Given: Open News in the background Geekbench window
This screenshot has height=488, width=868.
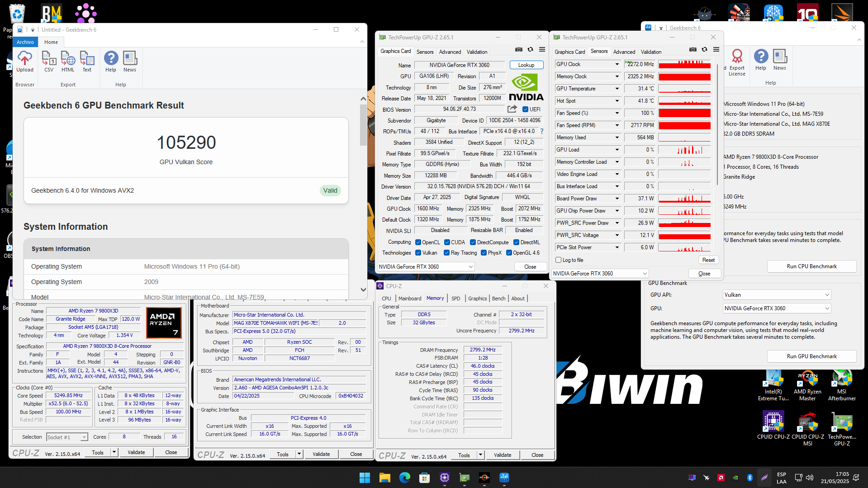Looking at the screenshot, I should pos(780,60).
